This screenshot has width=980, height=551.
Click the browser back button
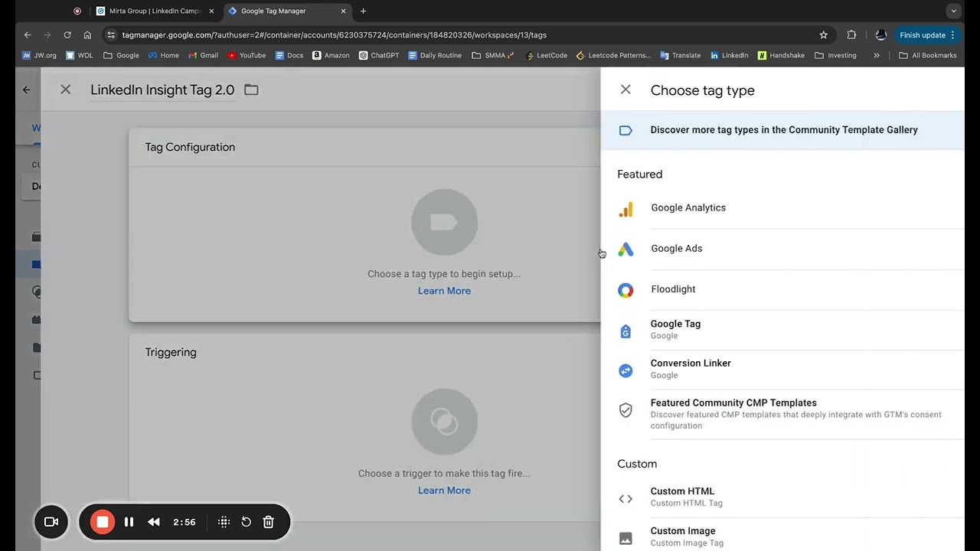click(28, 35)
